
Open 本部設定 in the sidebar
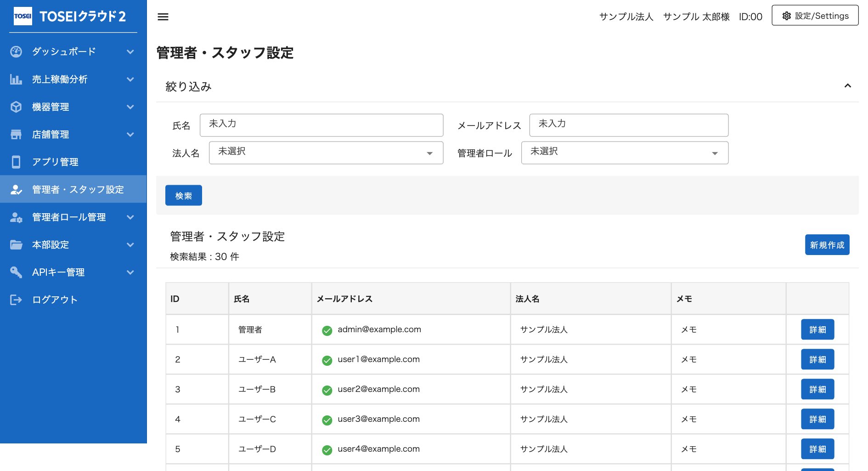click(x=73, y=244)
